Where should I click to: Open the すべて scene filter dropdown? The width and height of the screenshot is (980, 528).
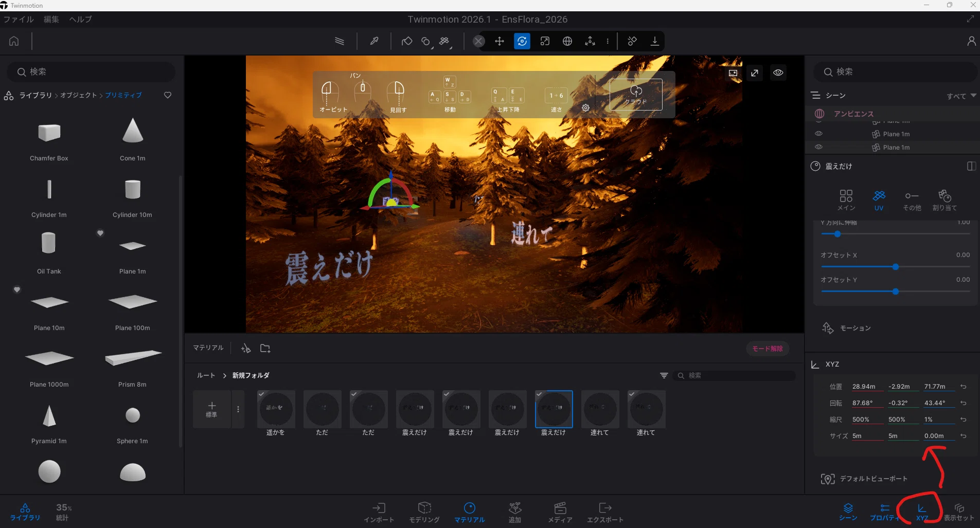(x=961, y=96)
